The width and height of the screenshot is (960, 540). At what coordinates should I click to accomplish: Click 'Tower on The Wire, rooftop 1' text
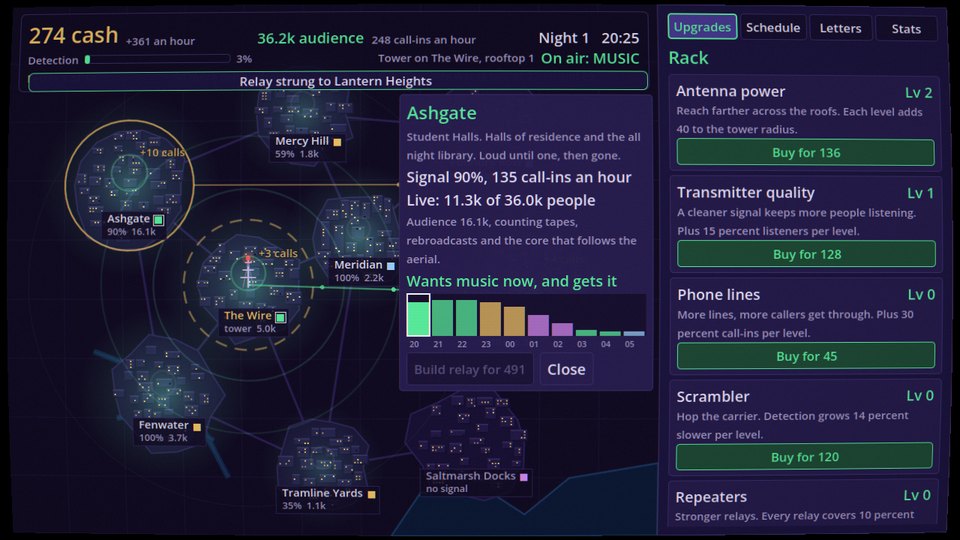click(x=456, y=58)
